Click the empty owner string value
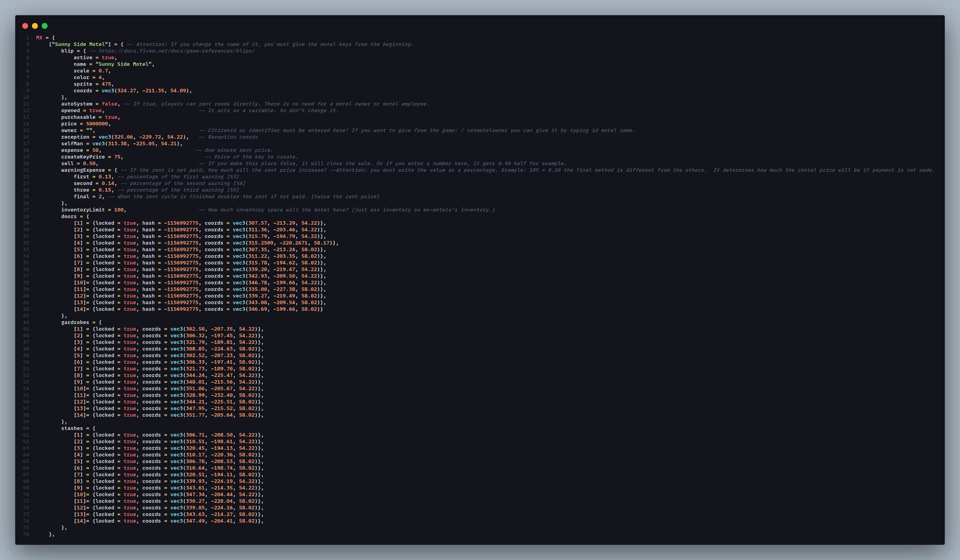960x560 pixels. pyautogui.click(x=89, y=130)
